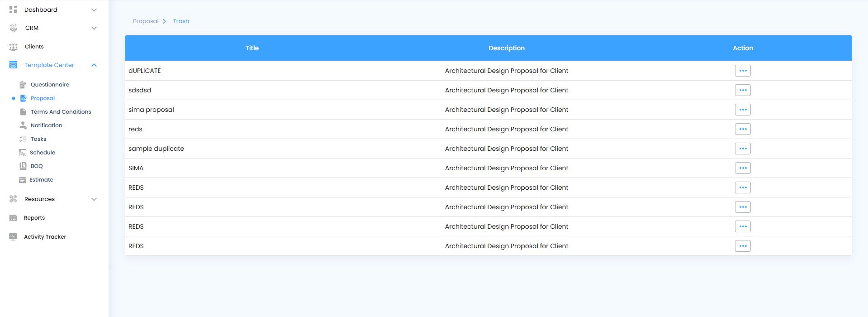This screenshot has width=868, height=317.
Task: Click the Terms And Conditions file icon
Action: tap(23, 112)
